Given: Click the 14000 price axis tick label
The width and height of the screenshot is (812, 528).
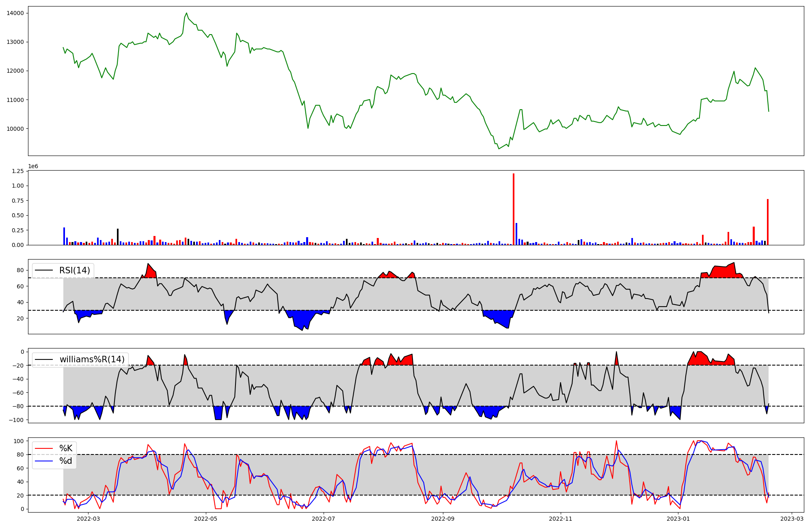Looking at the screenshot, I should click(x=15, y=13).
